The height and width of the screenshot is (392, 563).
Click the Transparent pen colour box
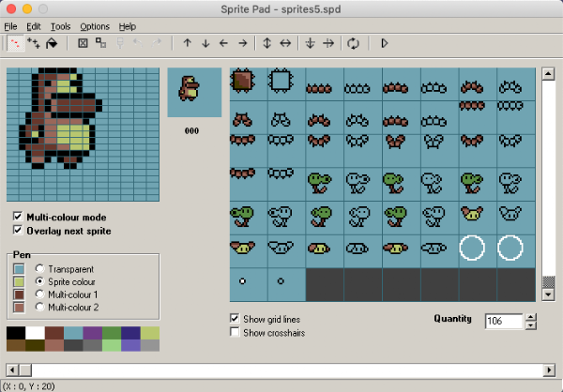coord(19,269)
